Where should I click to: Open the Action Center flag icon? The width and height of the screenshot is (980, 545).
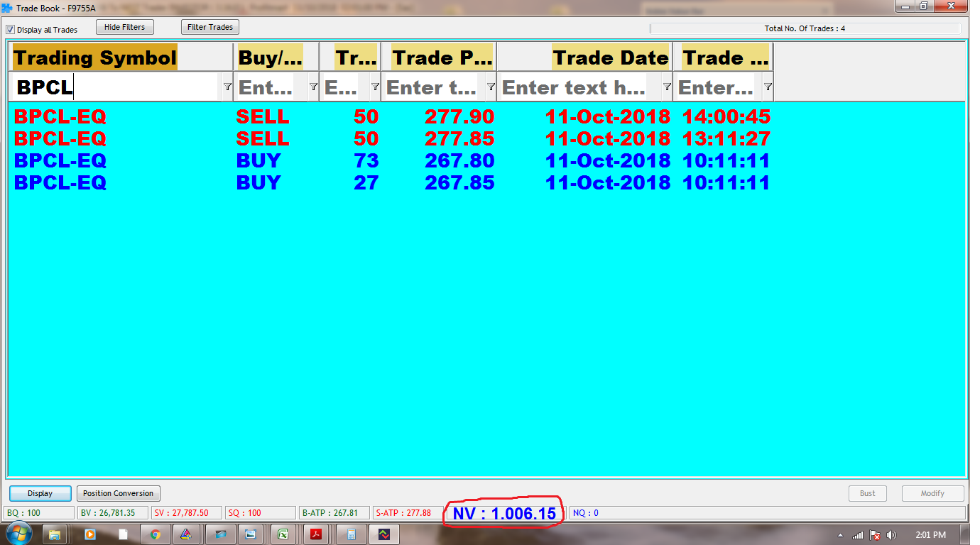(875, 535)
